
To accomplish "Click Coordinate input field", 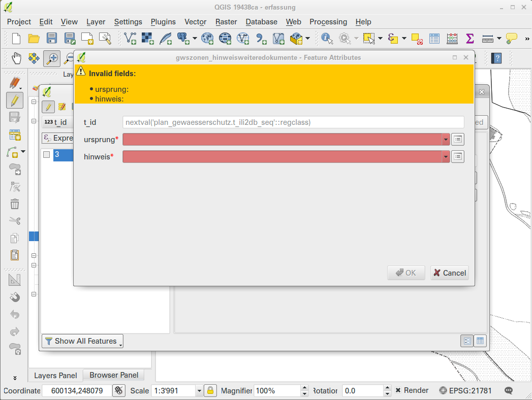I will pos(77,390).
